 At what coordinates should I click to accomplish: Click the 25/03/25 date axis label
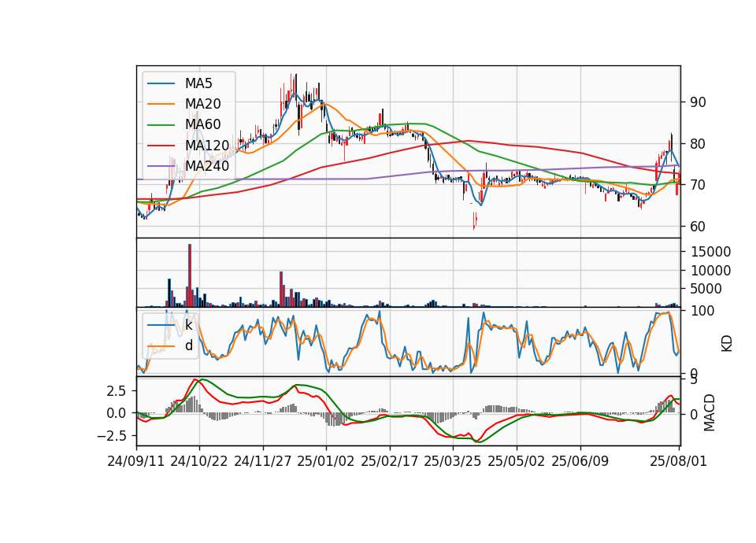point(453,461)
